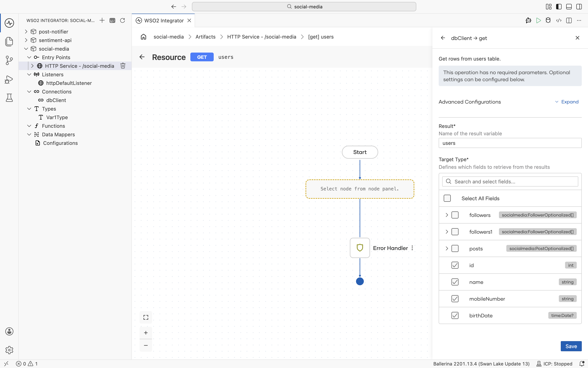This screenshot has width=588, height=368.
Task: Expand Advanced Configurations
Action: click(567, 102)
